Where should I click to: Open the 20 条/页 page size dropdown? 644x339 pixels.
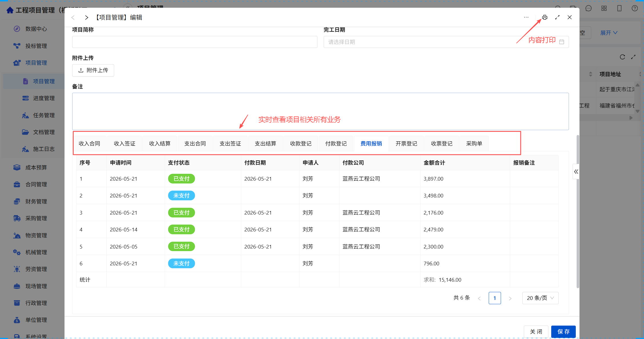540,298
